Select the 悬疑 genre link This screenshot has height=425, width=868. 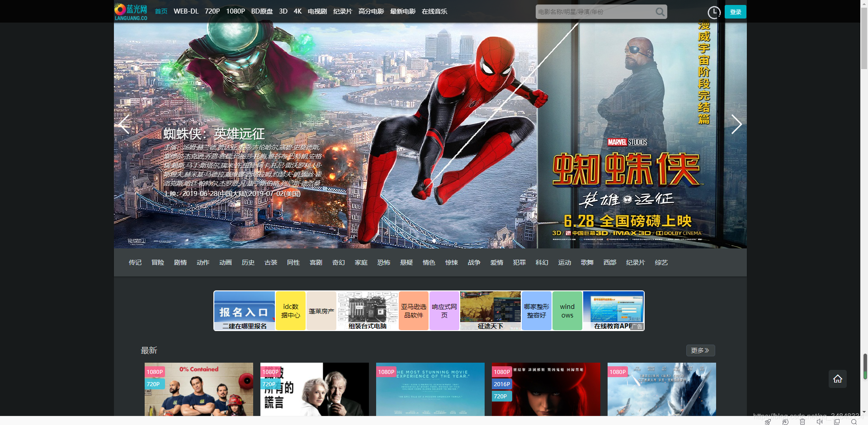tap(406, 262)
